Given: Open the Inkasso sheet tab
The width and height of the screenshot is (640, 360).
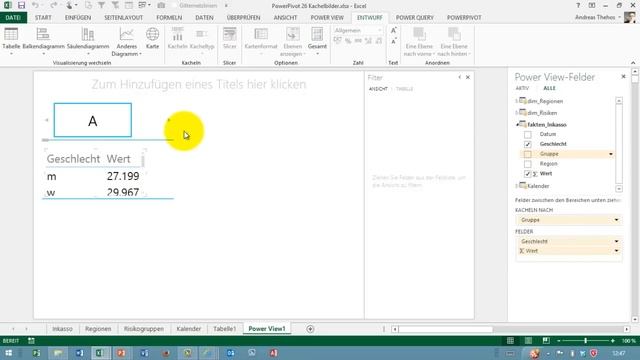Looking at the screenshot, I should pos(62,329).
